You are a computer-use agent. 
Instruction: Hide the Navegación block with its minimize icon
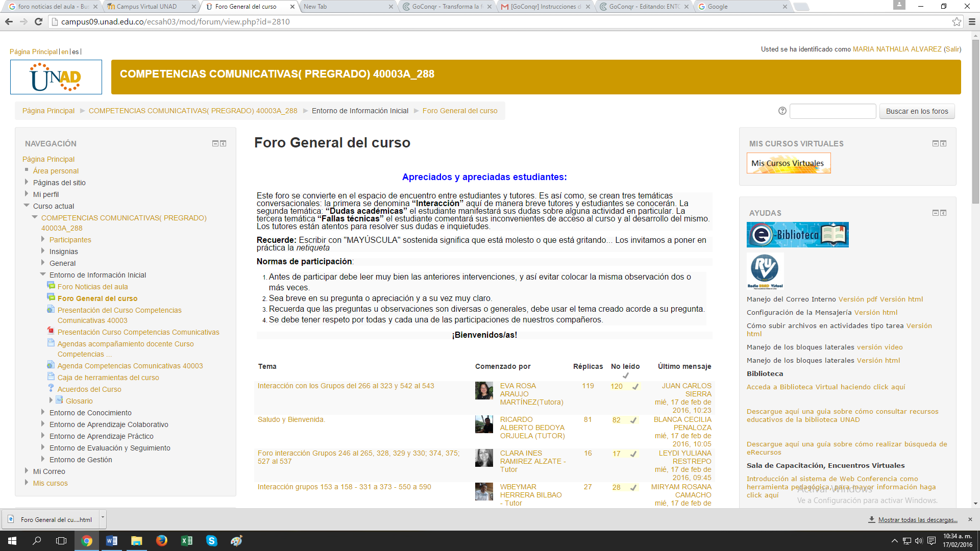[x=215, y=144]
